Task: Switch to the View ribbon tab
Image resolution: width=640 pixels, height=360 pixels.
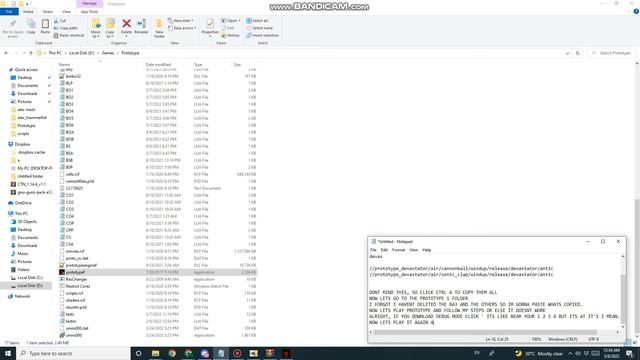Action: [66, 12]
